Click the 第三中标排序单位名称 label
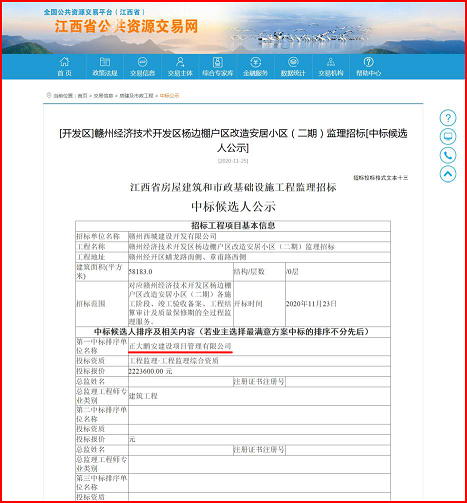Image resolution: width=467 pixels, height=503 pixels. (102, 483)
